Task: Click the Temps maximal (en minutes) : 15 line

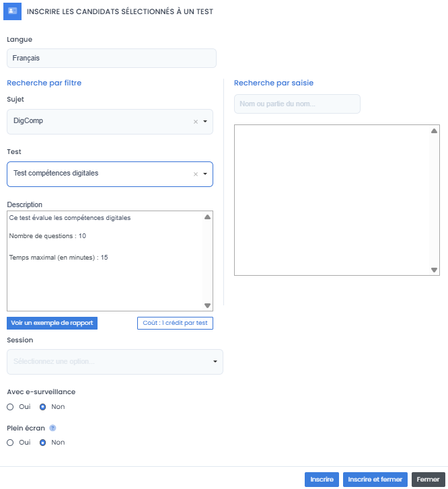Action: click(x=59, y=258)
